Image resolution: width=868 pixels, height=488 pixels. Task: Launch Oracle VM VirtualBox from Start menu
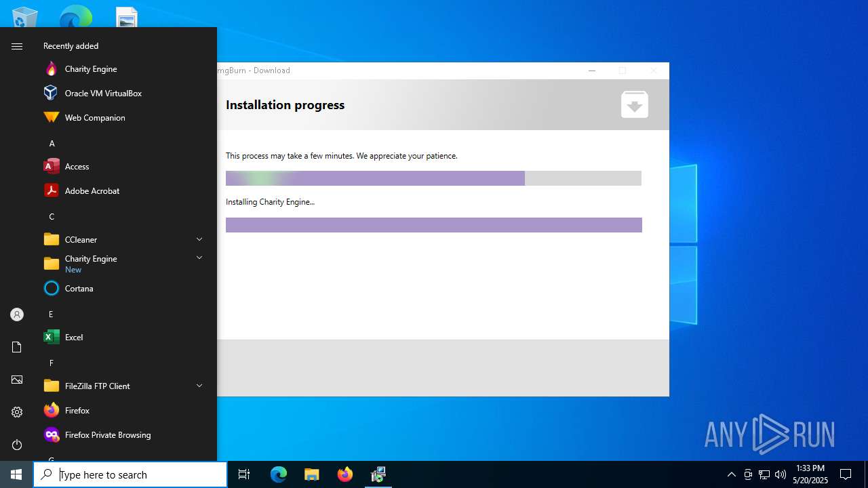click(123, 94)
